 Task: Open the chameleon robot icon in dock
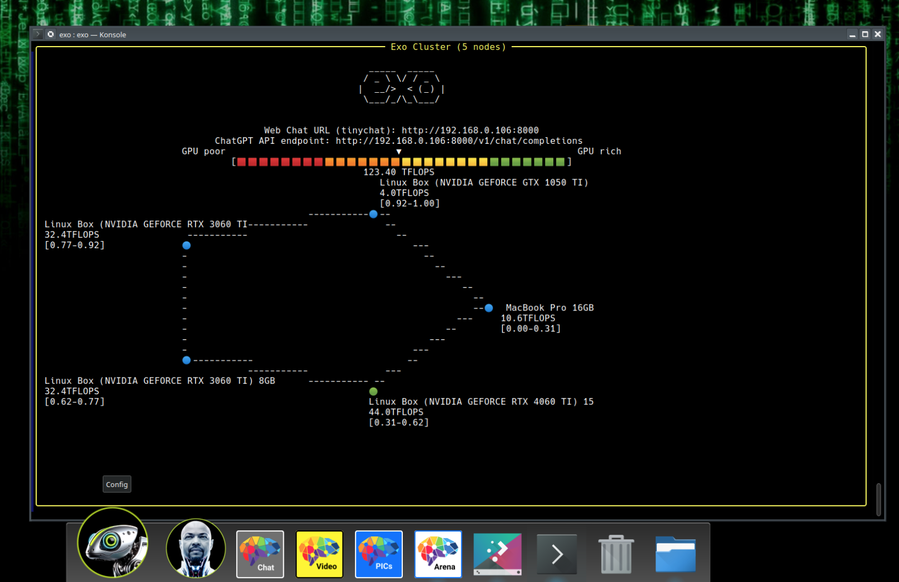click(112, 542)
